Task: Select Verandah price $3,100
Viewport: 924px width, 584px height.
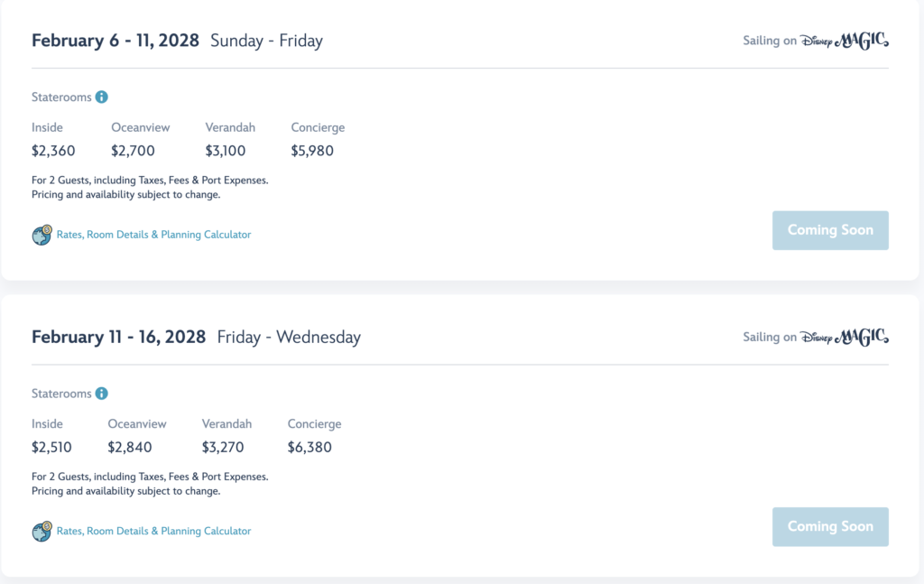Action: (x=225, y=151)
